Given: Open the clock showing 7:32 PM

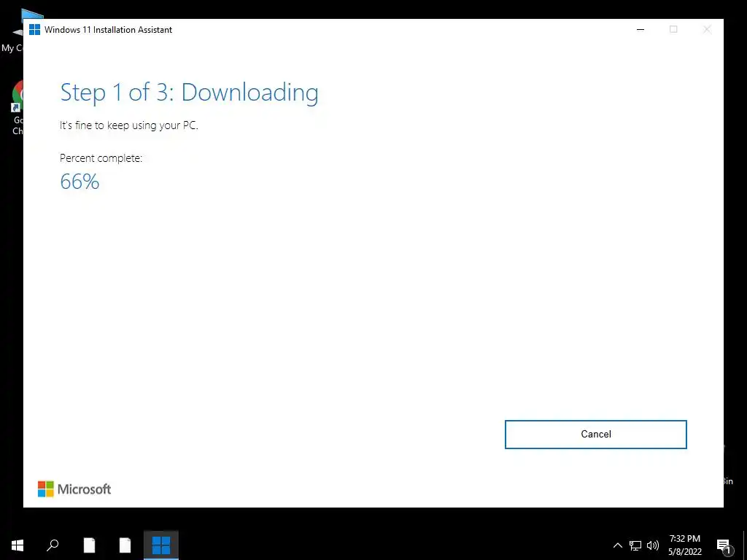Looking at the screenshot, I should 684,545.
